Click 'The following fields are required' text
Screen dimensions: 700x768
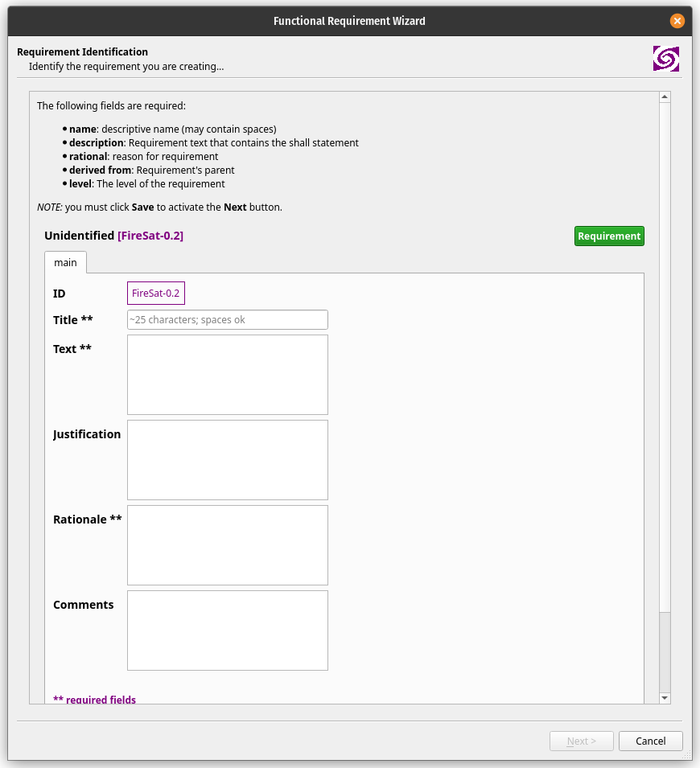[x=111, y=106]
